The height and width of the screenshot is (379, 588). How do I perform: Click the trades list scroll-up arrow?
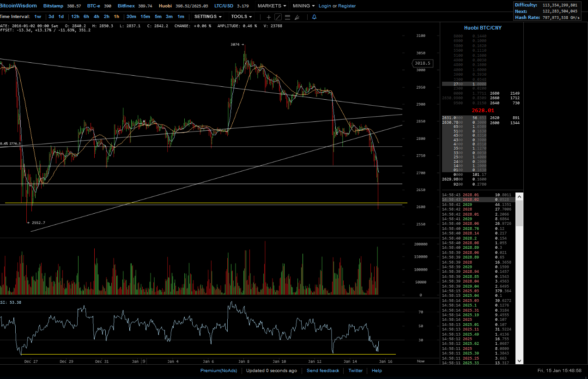coord(519,196)
